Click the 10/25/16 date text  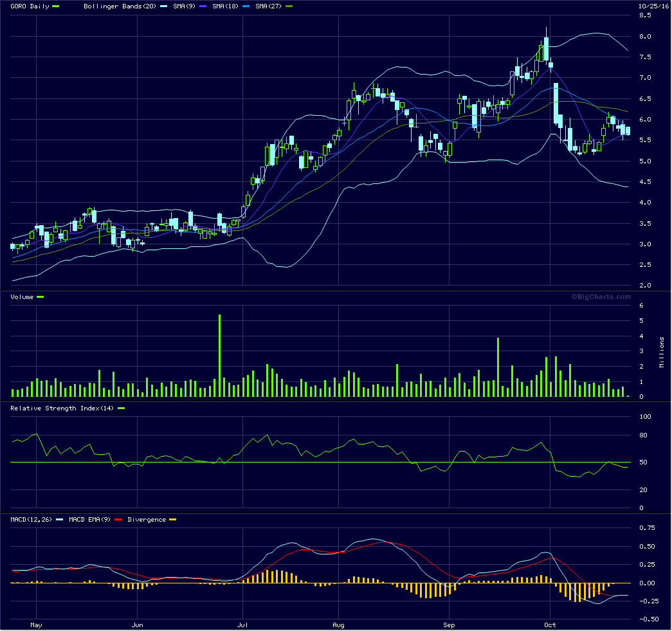(x=653, y=6)
